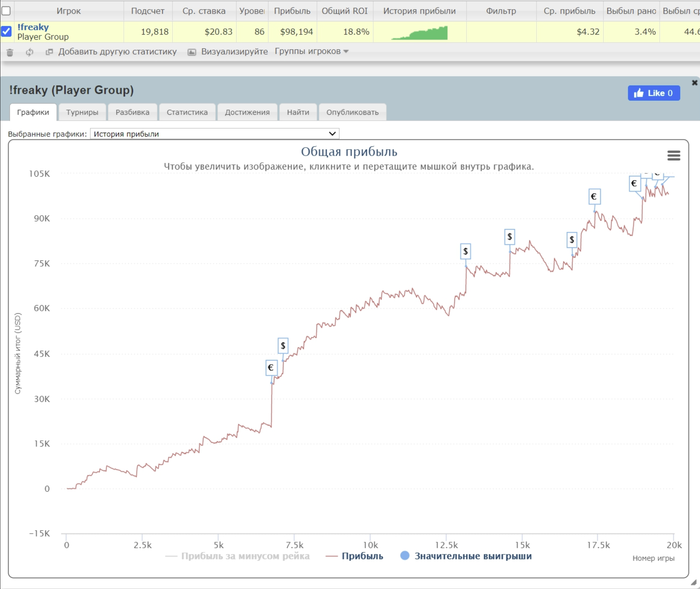Viewport: 700px width, 589px height.
Task: Click the Фильтр column header
Action: (x=501, y=11)
